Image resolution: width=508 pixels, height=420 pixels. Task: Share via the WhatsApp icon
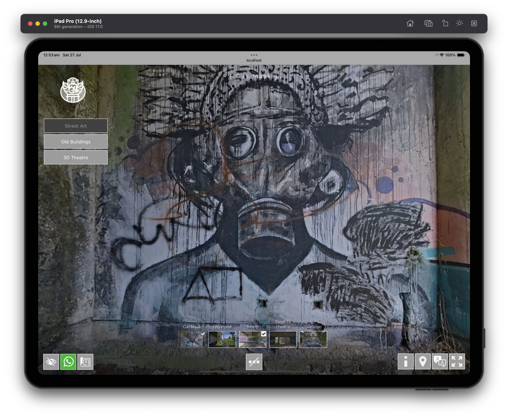[68, 362]
